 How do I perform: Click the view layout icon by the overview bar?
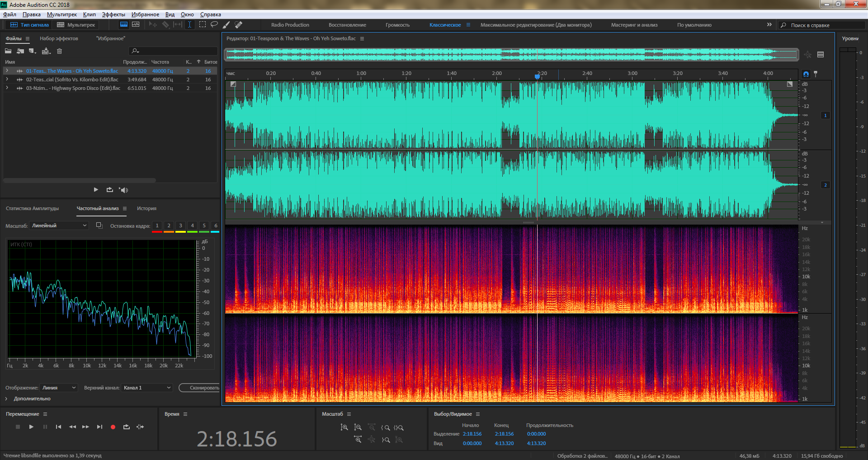[x=821, y=55]
